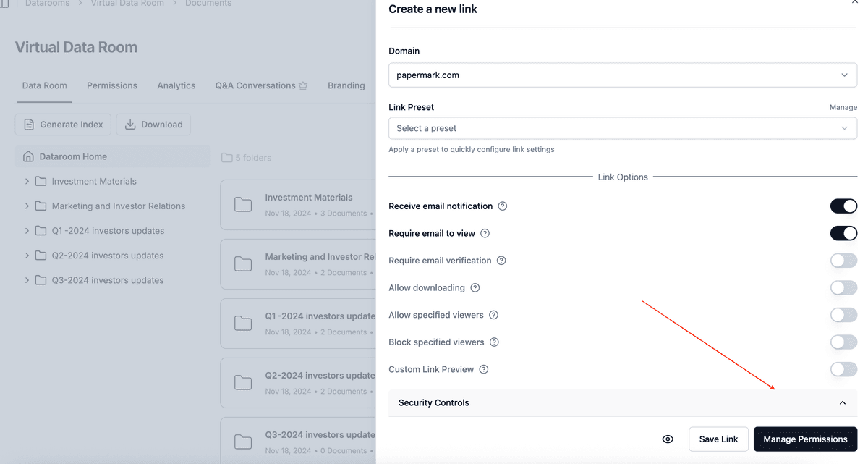Click help icon next to Receive email notification

point(503,206)
